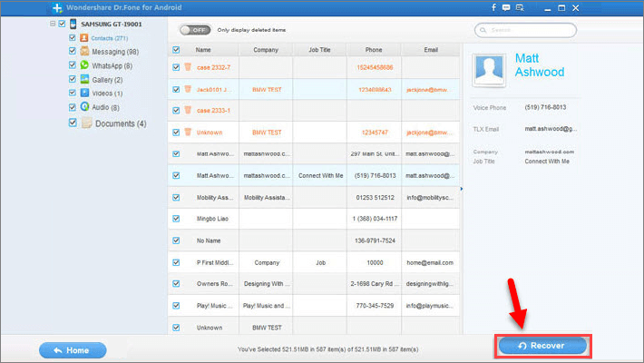Click trash icon beside case 2332-7
The height and width of the screenshot is (363, 644).
tap(188, 67)
